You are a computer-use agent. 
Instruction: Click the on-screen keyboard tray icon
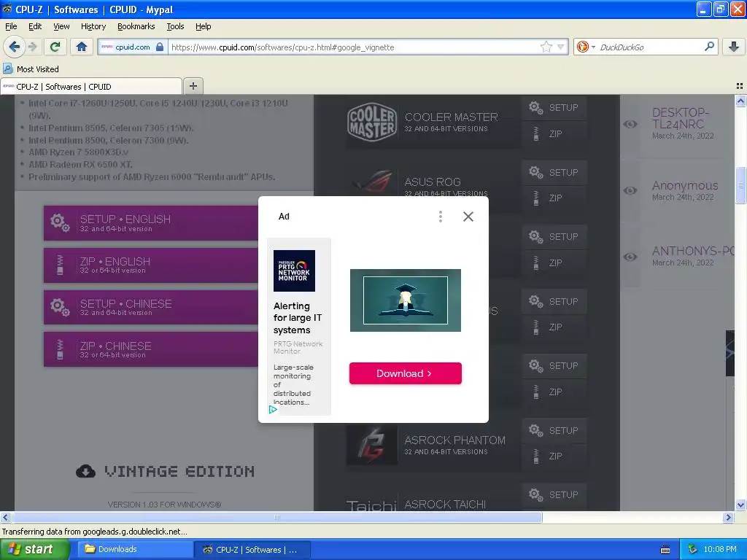point(665,550)
